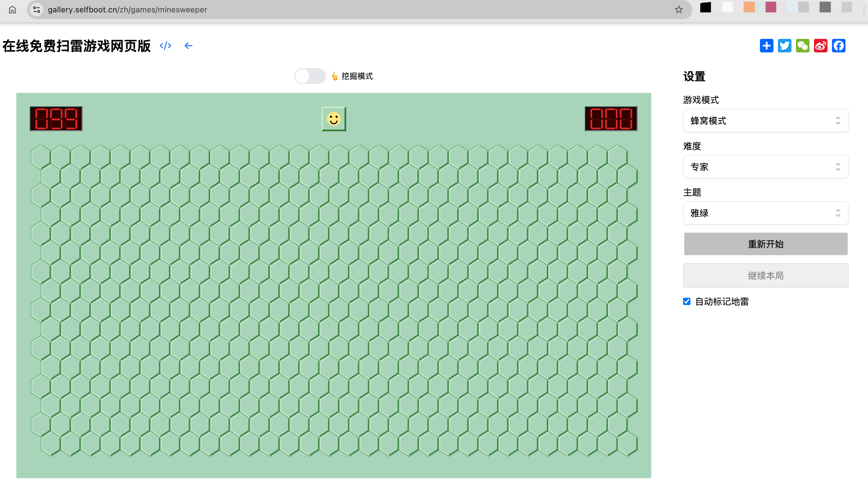Open the 游戏模式 dropdown
Viewport: 868px width, 485px height.
pos(766,121)
